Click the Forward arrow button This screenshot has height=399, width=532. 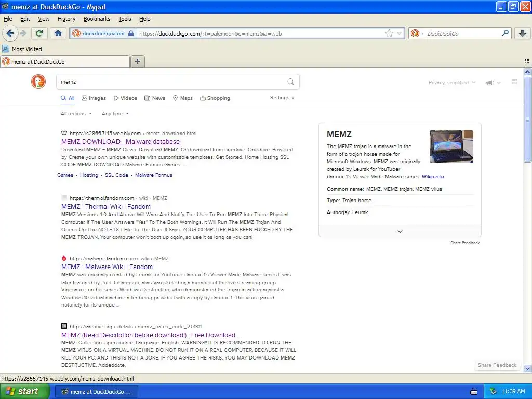(23, 33)
